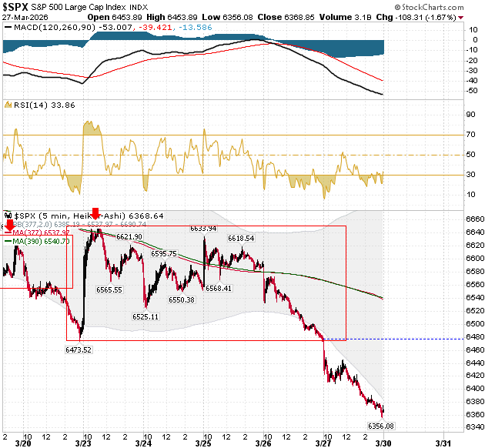
Task: Click the $SPX candlestick legend icon
Action: (8, 216)
